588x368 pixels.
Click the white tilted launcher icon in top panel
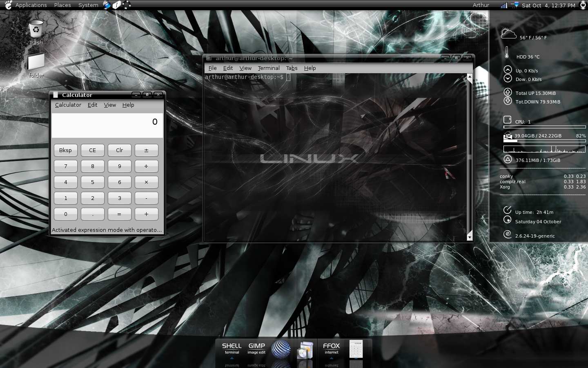117,5
